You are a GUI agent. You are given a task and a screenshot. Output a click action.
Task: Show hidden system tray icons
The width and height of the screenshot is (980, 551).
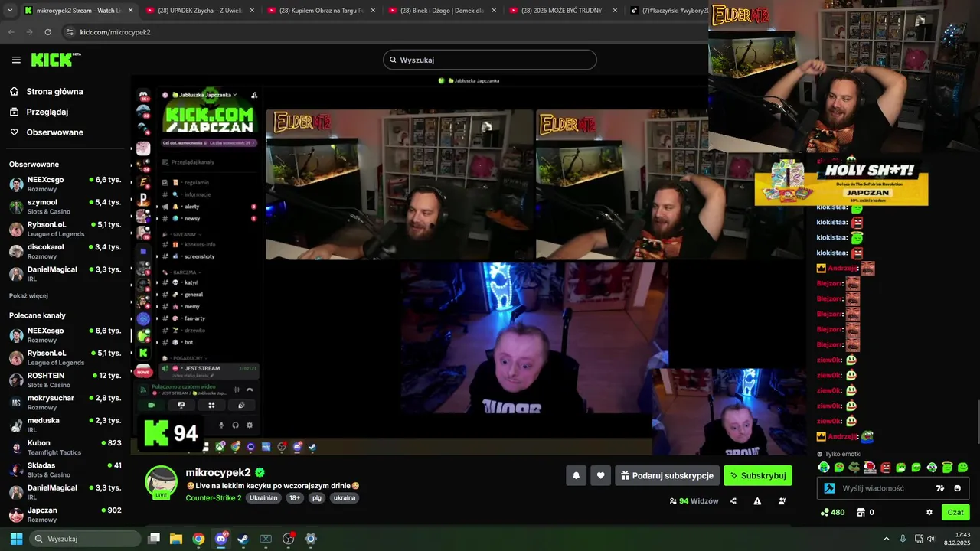pyautogui.click(x=887, y=539)
